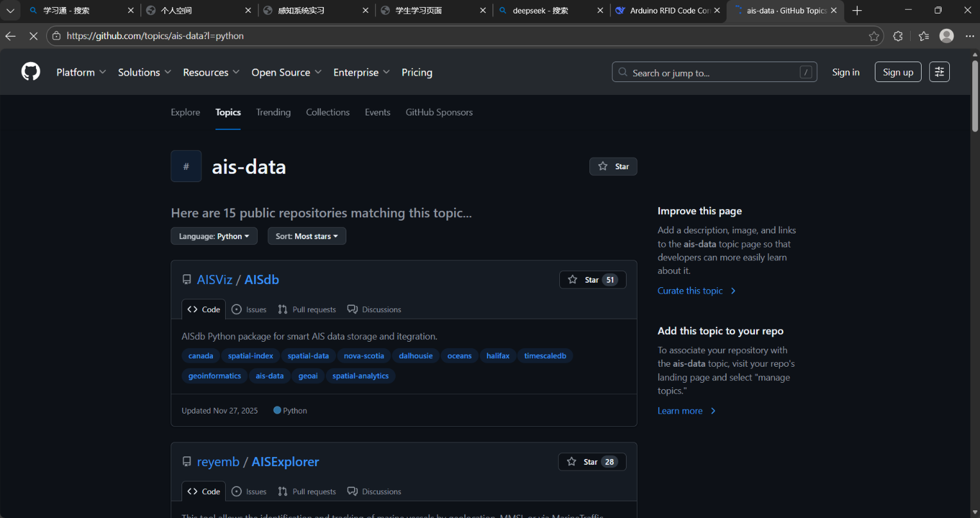Open the GitHub home logo
Screen dimensions: 980x518
pyautogui.click(x=31, y=72)
